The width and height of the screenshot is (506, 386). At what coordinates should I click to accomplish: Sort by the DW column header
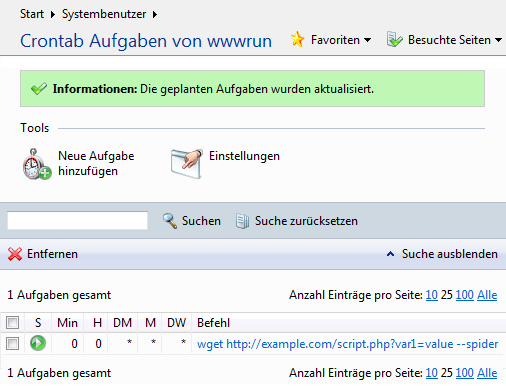tap(176, 323)
